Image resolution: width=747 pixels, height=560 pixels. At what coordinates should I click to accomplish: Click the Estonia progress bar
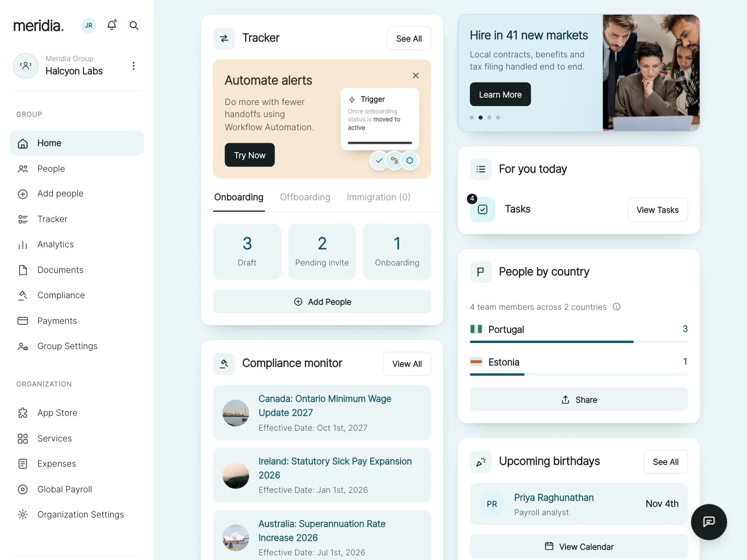[x=579, y=374]
